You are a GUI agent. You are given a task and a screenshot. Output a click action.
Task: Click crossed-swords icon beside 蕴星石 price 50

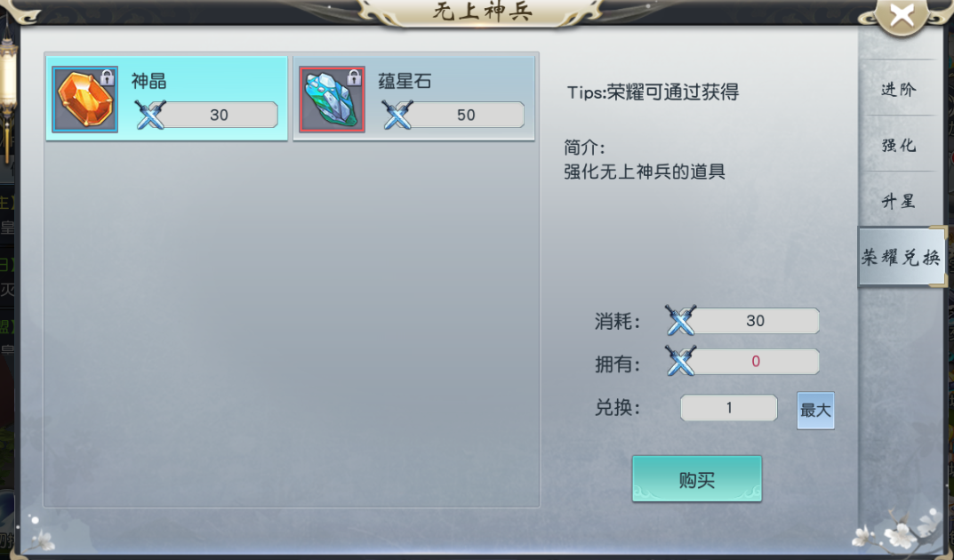pyautogui.click(x=397, y=115)
